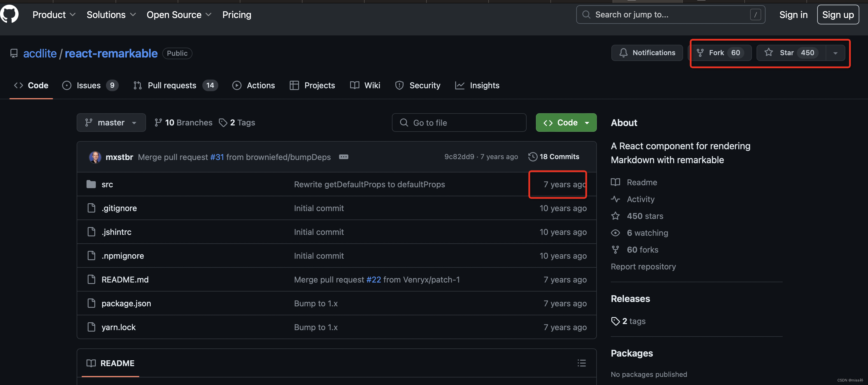This screenshot has height=385, width=868.
Task: View the 18 Commits history
Action: pyautogui.click(x=554, y=157)
